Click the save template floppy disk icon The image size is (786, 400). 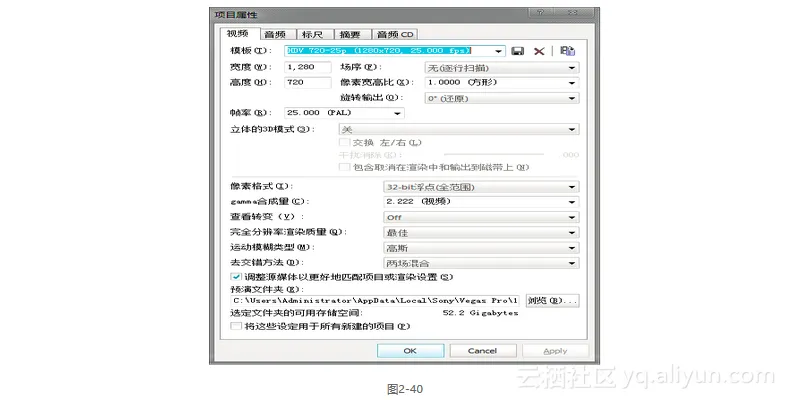pyautogui.click(x=518, y=51)
